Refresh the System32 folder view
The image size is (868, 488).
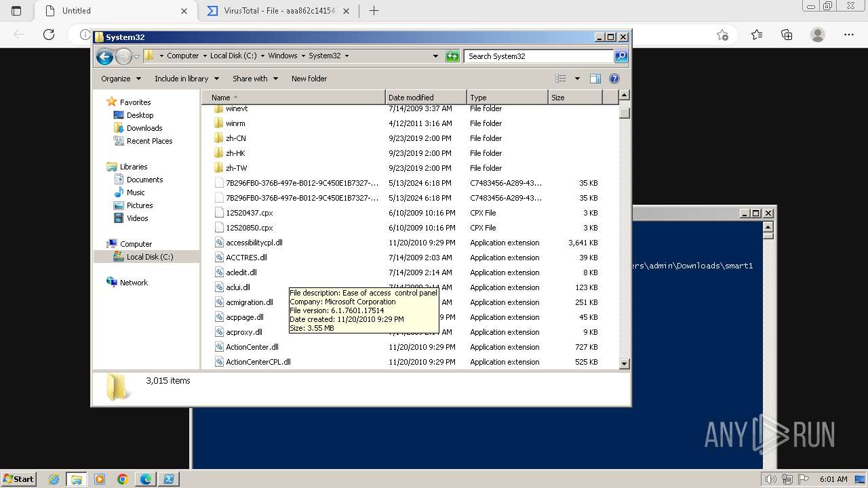coord(452,56)
